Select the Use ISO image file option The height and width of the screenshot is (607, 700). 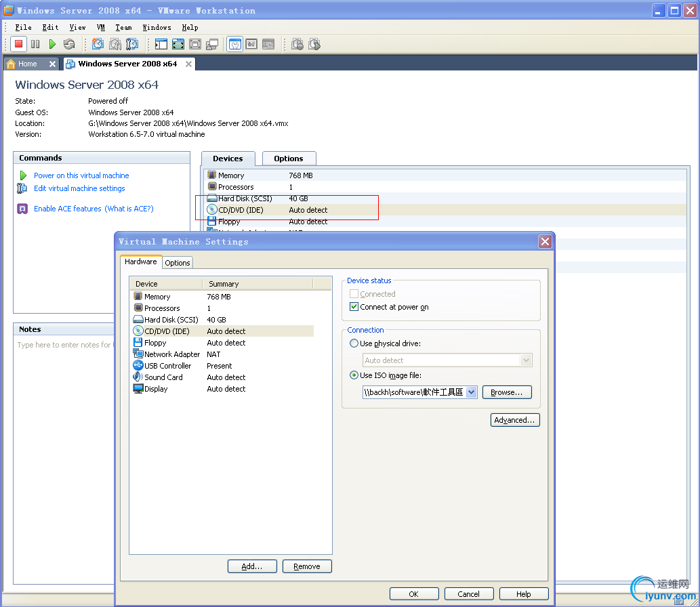(354, 375)
